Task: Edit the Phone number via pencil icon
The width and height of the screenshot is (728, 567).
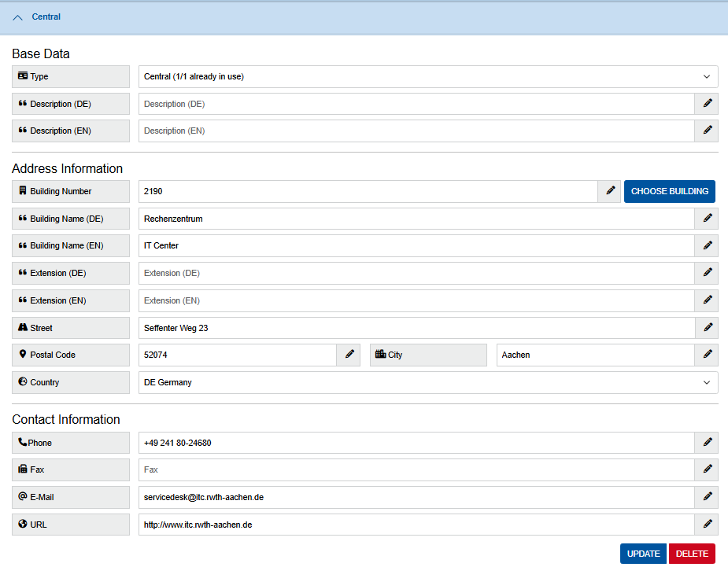Action: click(706, 442)
